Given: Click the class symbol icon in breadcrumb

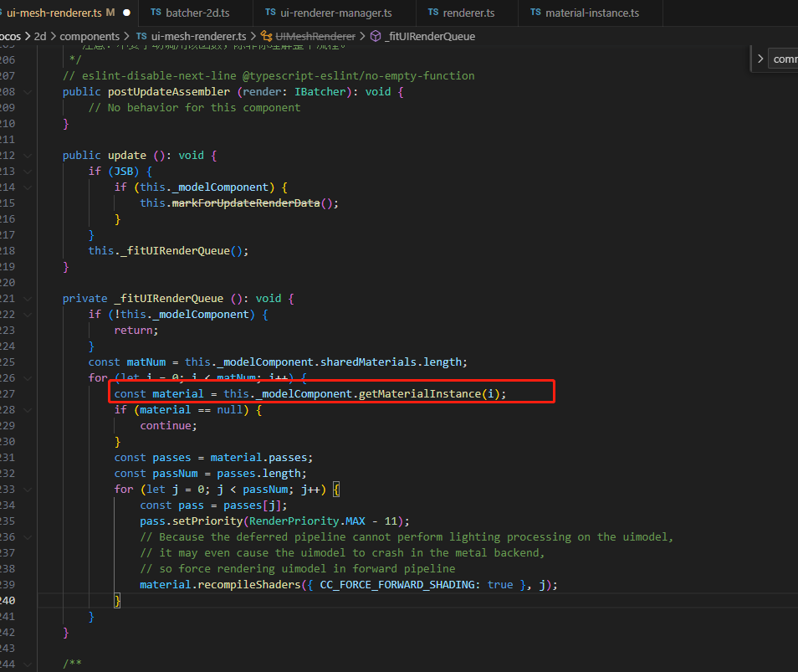Looking at the screenshot, I should (266, 36).
